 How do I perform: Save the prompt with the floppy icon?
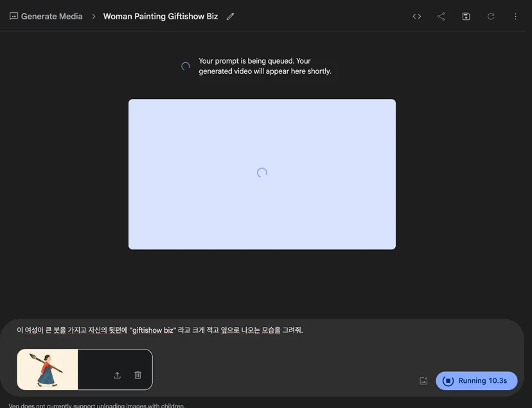[466, 16]
